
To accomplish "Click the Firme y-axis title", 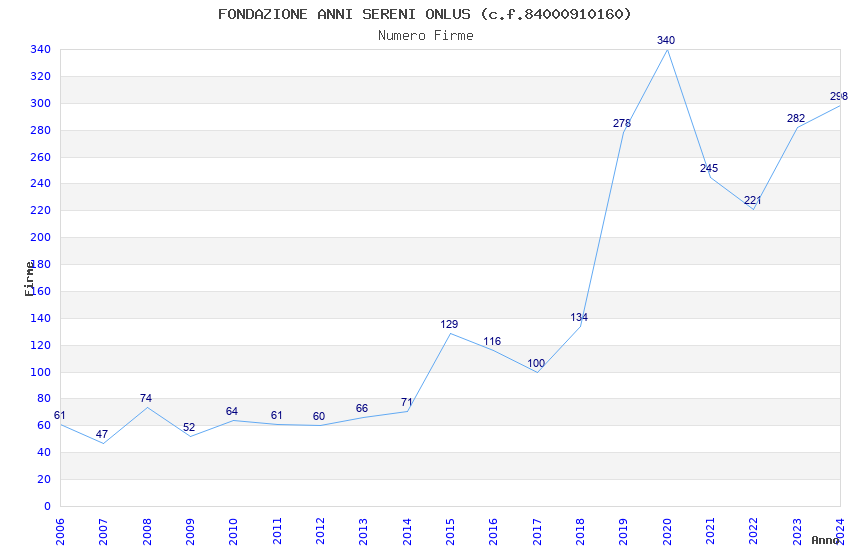I will 29,279.
